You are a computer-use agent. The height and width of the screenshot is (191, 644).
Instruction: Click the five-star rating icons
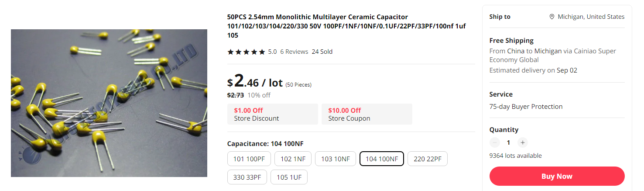tap(246, 52)
